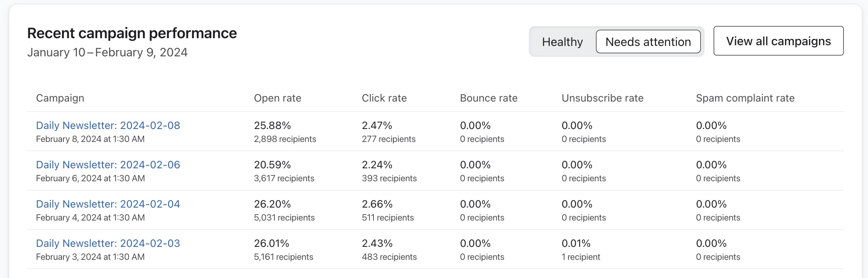Sort by the Unsubscribe rate column

tap(602, 98)
